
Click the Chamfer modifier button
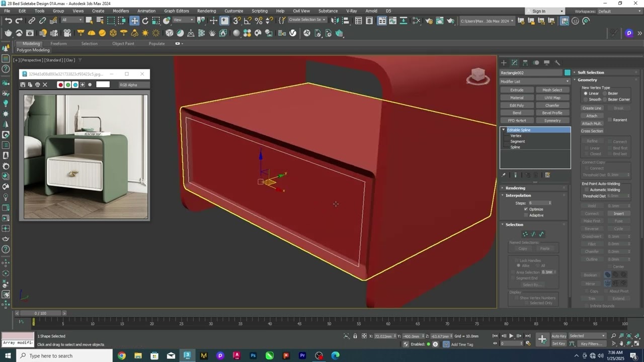552,106
